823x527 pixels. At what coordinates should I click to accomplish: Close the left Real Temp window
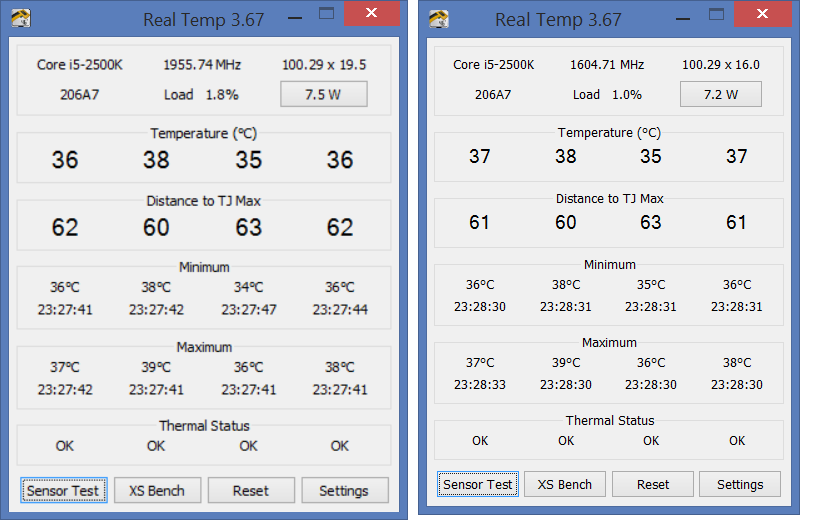(x=372, y=13)
